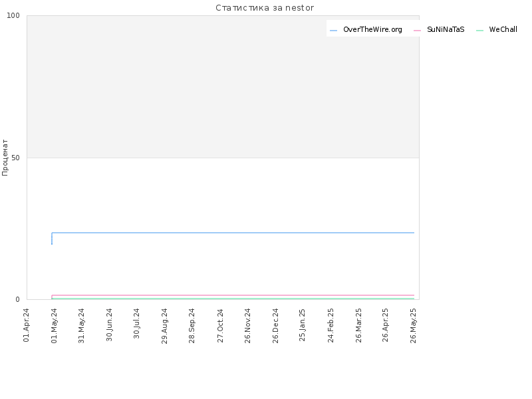Click the 50 y-axis tick label
The height and width of the screenshot is (399, 532).
coord(15,158)
